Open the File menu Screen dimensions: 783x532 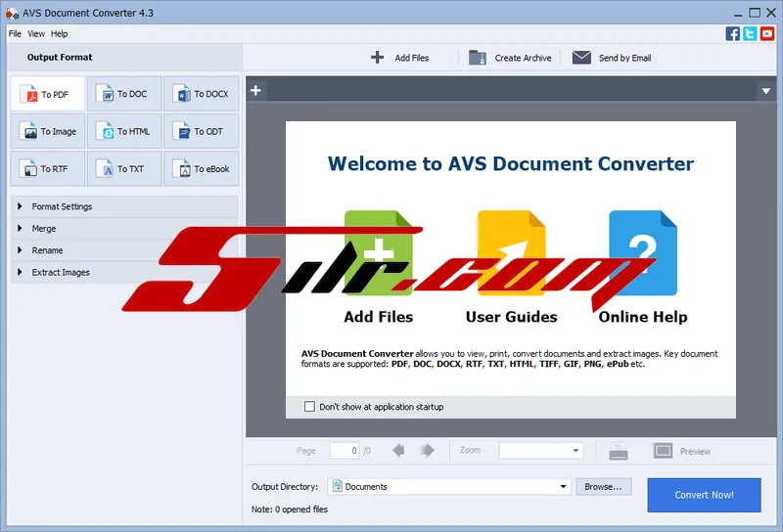(15, 34)
